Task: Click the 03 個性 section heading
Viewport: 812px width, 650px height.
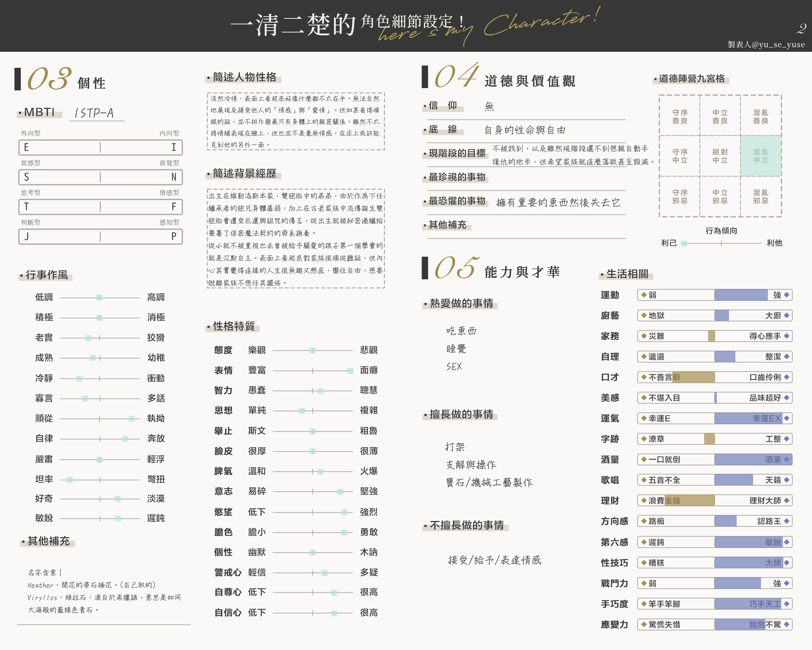Action: [60, 79]
